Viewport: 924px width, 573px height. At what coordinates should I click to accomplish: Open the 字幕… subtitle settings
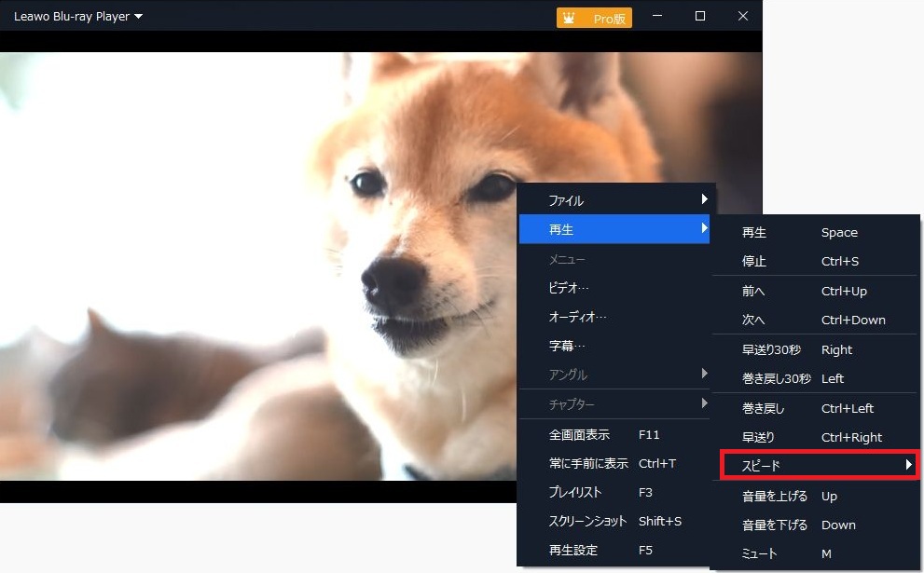tap(567, 346)
